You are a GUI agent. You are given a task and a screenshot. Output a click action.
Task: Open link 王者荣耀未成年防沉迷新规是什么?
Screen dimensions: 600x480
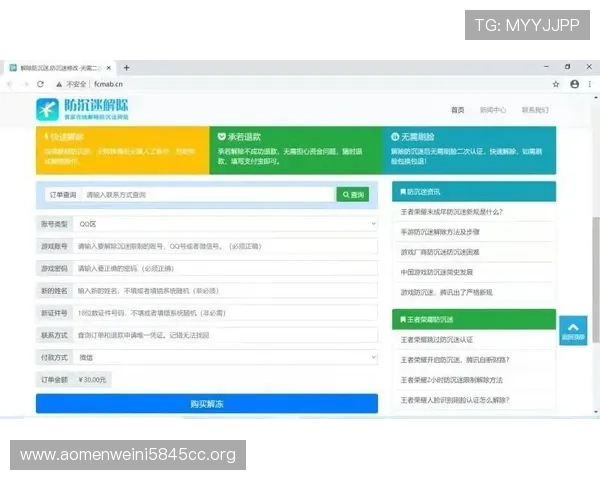[452, 212]
